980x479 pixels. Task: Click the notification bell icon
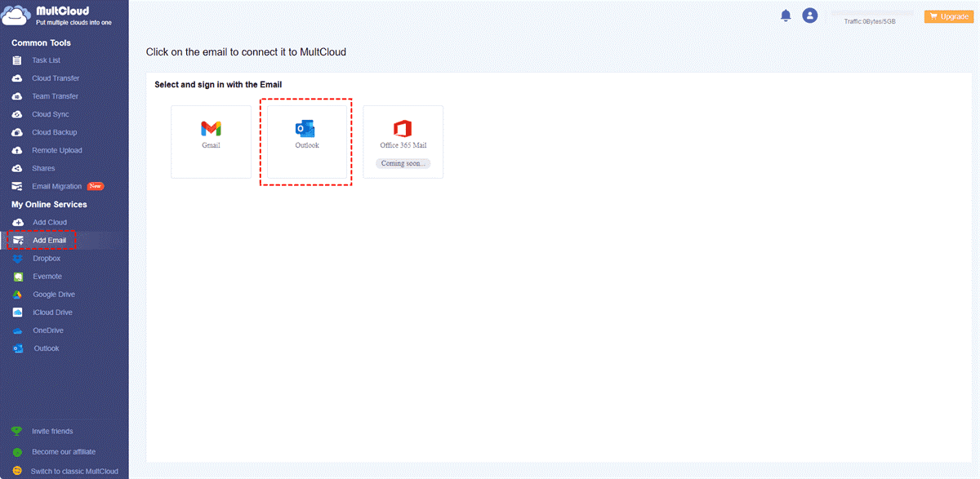786,16
